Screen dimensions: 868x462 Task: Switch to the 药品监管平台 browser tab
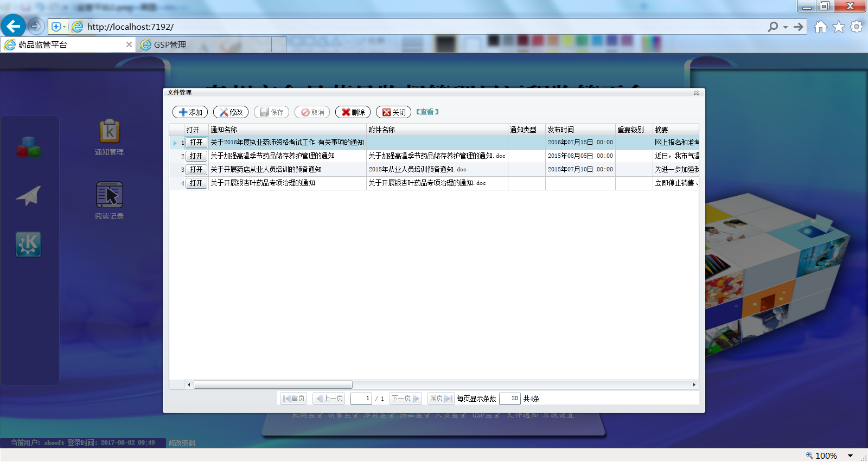68,45
